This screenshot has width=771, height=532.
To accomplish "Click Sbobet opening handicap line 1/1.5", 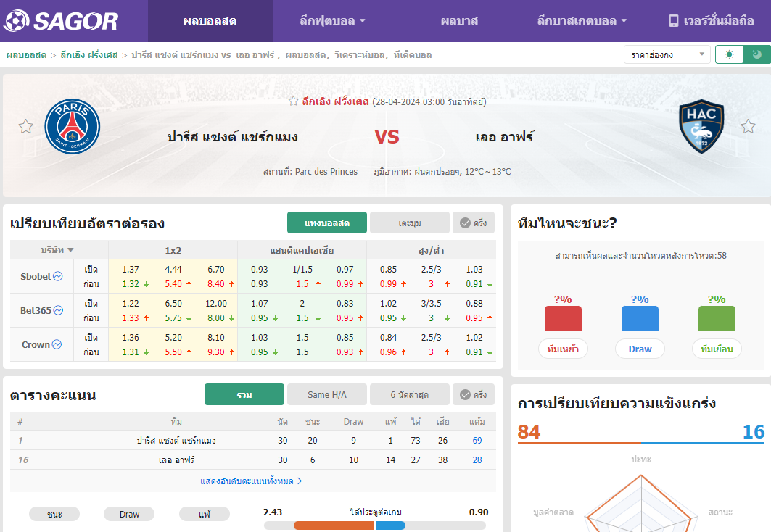I will pos(302,269).
